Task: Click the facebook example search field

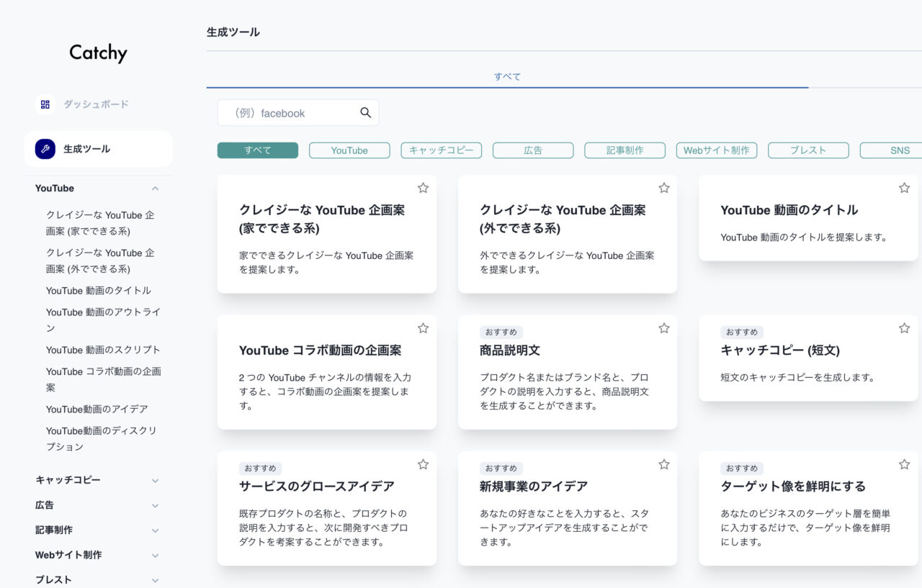Action: click(x=288, y=113)
